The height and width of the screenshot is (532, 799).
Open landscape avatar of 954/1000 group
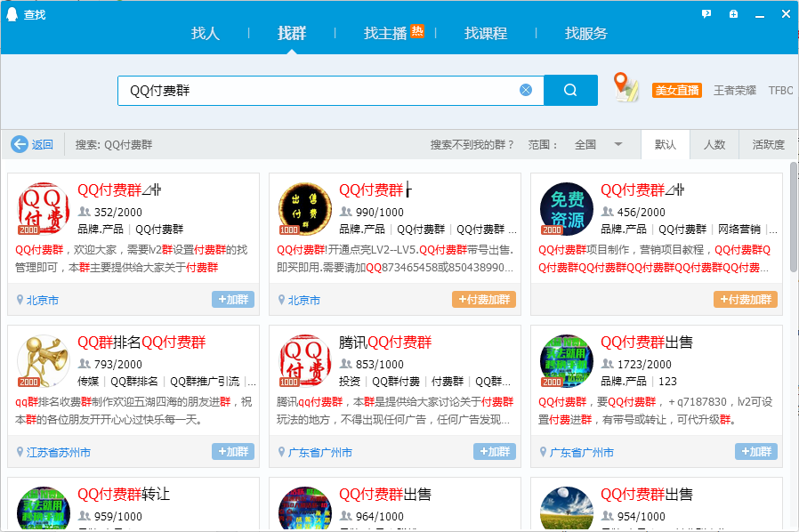(567, 509)
